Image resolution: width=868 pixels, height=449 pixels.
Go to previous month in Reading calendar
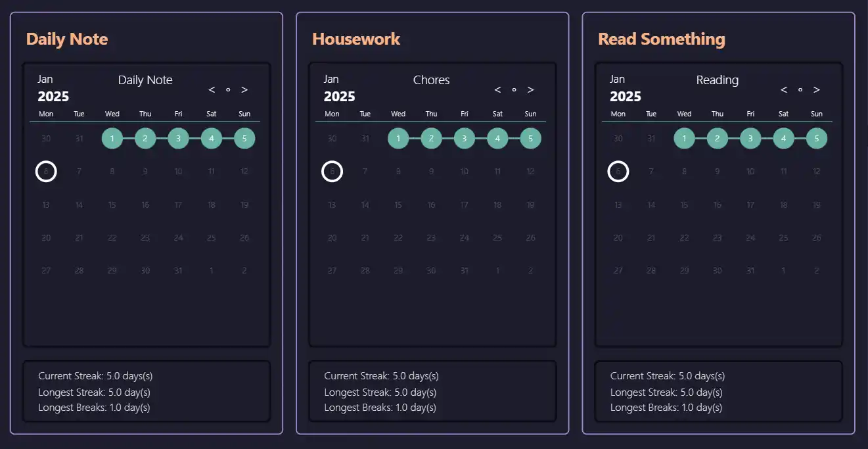click(x=784, y=90)
